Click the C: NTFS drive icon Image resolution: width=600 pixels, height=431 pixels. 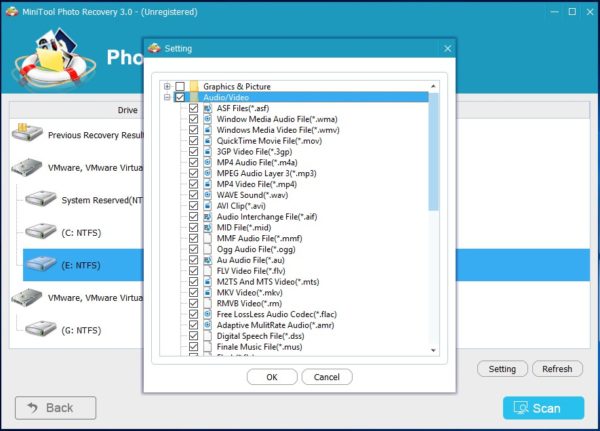click(x=41, y=231)
